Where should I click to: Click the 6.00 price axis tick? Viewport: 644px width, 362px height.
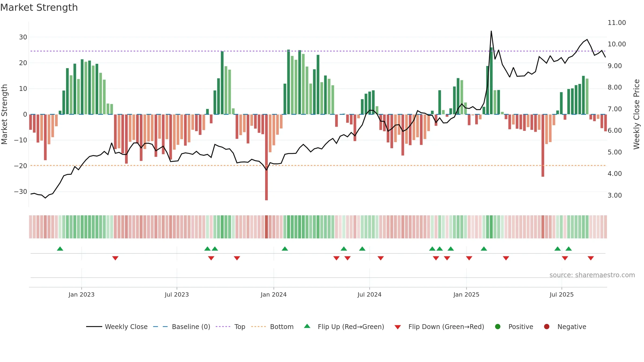615,130
